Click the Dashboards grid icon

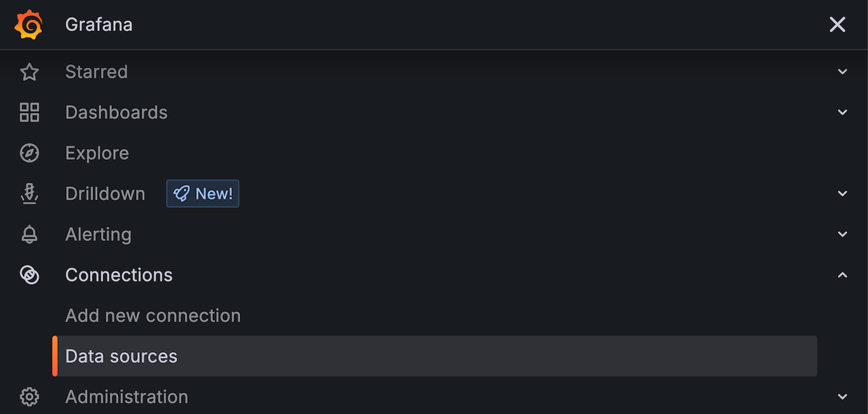coord(29,112)
